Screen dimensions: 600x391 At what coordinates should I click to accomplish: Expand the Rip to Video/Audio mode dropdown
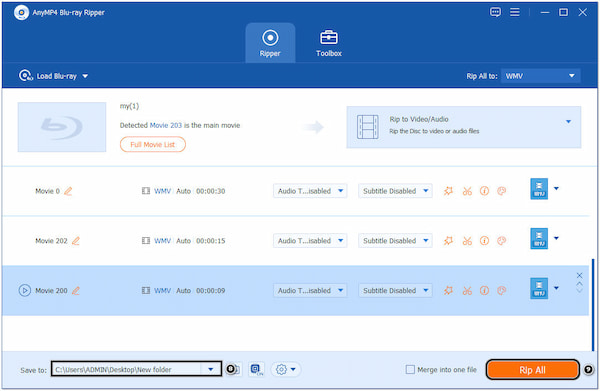(569, 122)
